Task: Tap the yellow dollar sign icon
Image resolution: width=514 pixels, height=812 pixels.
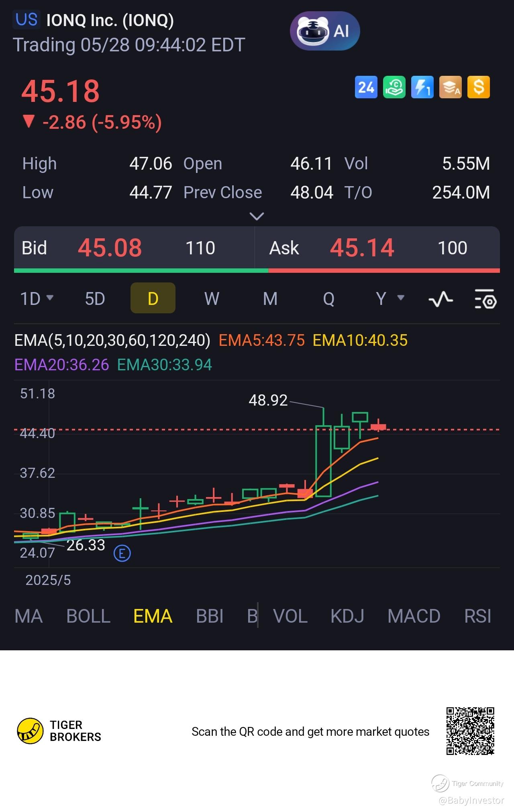Action: (x=479, y=87)
